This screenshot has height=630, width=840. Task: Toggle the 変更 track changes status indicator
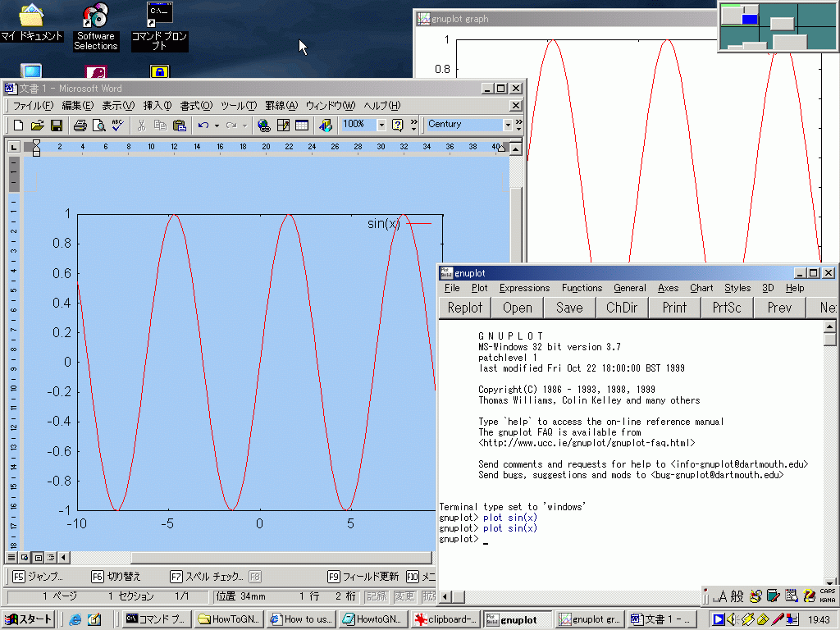(404, 596)
